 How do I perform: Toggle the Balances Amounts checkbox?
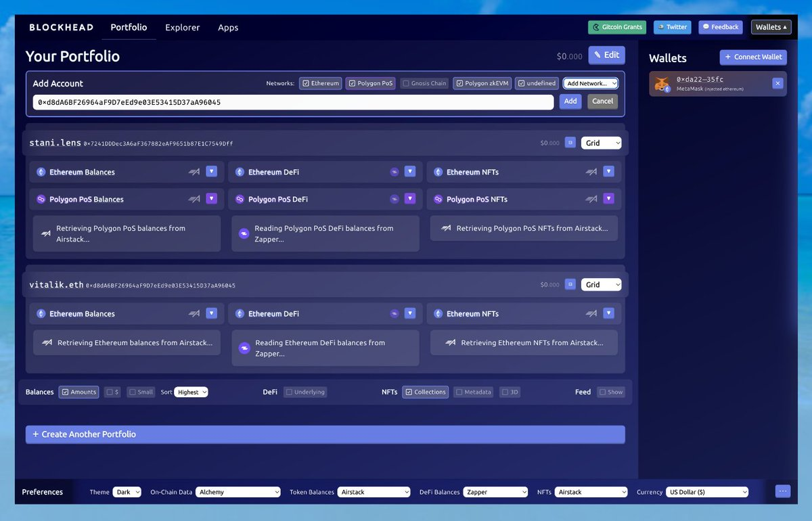click(65, 392)
